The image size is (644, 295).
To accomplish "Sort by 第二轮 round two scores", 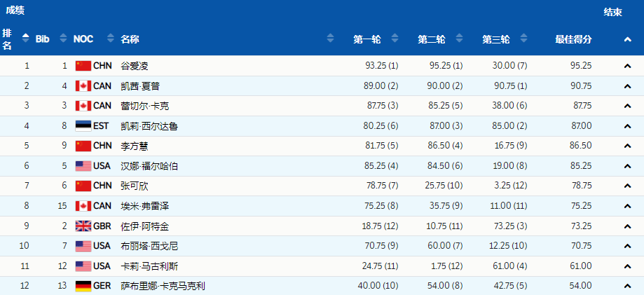I will (459, 39).
